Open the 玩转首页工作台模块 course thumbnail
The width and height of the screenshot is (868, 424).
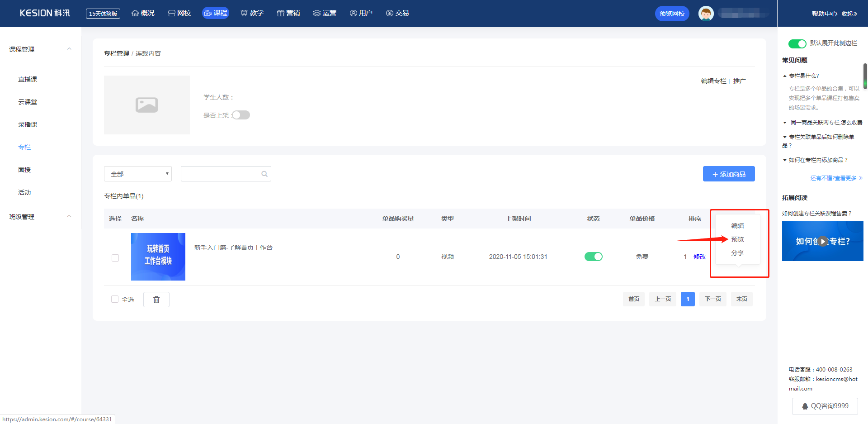(x=158, y=257)
